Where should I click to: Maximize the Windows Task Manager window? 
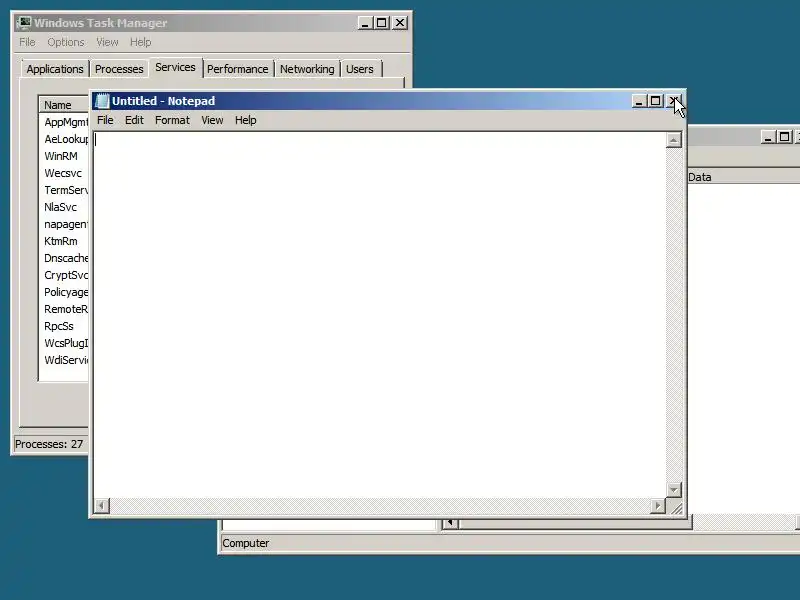pyautogui.click(x=382, y=23)
